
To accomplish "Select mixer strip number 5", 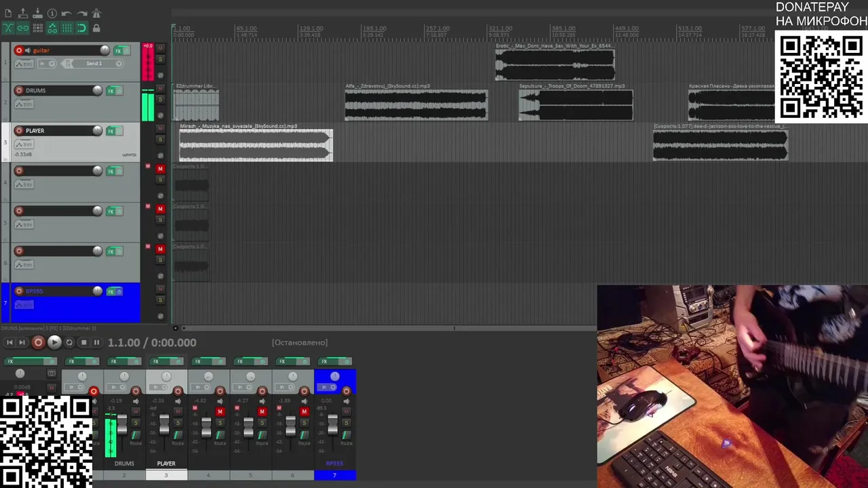I will pos(250,476).
